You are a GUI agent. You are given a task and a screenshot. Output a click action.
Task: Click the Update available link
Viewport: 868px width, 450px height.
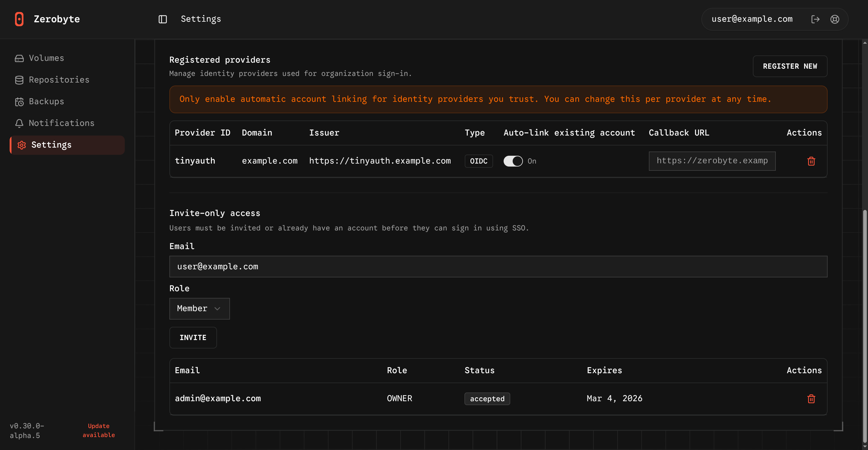(98, 430)
